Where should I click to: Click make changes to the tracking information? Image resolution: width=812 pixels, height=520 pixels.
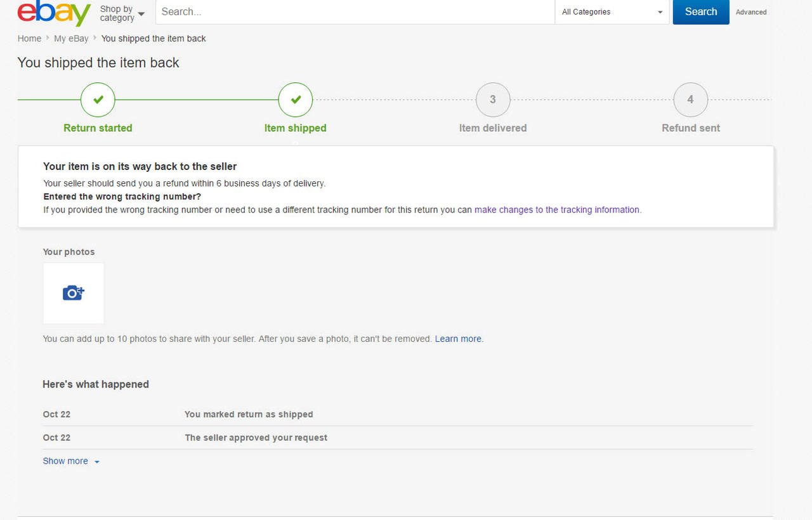tap(557, 210)
